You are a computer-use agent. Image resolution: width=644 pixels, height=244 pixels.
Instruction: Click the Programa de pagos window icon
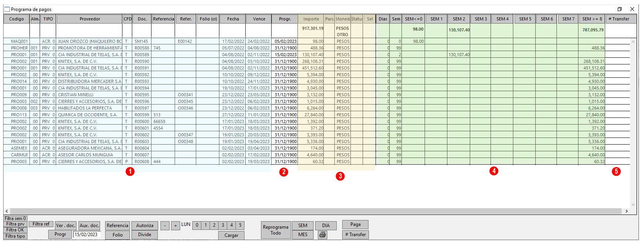(7, 9)
